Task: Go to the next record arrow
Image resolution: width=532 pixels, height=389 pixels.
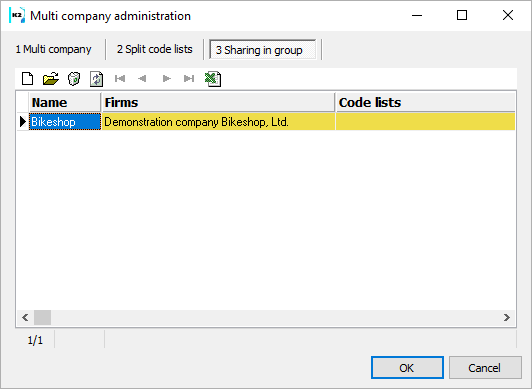Action: pyautogui.click(x=167, y=79)
